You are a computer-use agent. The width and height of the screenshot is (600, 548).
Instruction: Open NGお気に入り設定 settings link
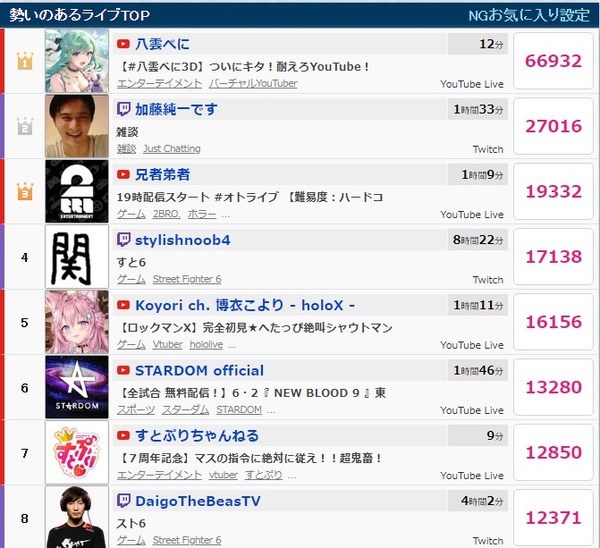[x=529, y=15]
